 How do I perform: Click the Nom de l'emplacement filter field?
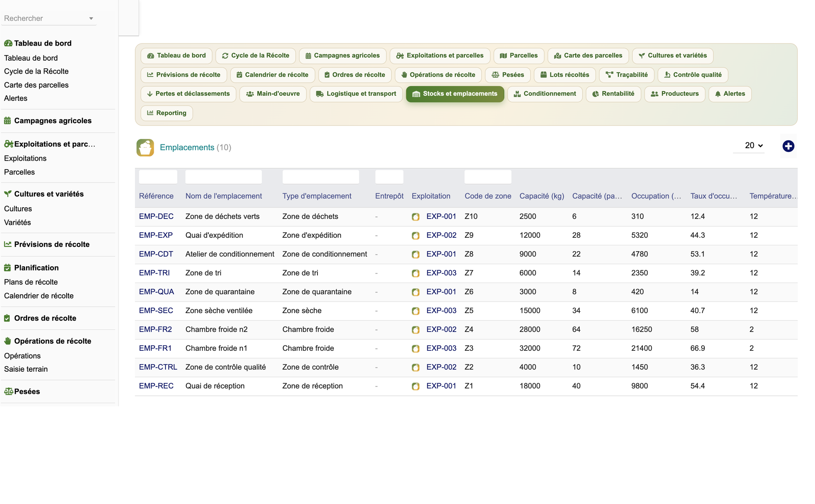(x=224, y=177)
